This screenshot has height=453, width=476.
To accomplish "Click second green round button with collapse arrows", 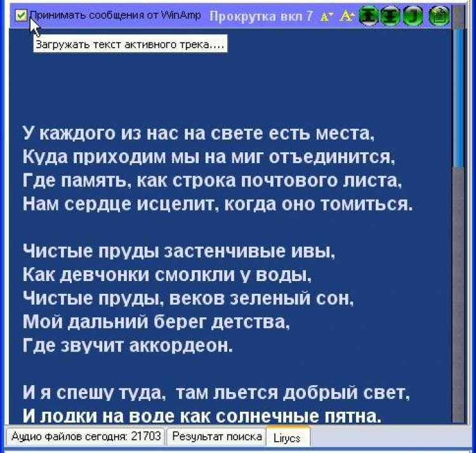I will click(390, 16).
